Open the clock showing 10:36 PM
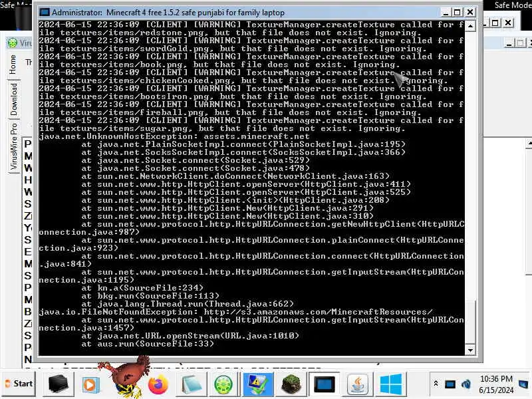The height and width of the screenshot is (399, 532). pyautogui.click(x=496, y=378)
